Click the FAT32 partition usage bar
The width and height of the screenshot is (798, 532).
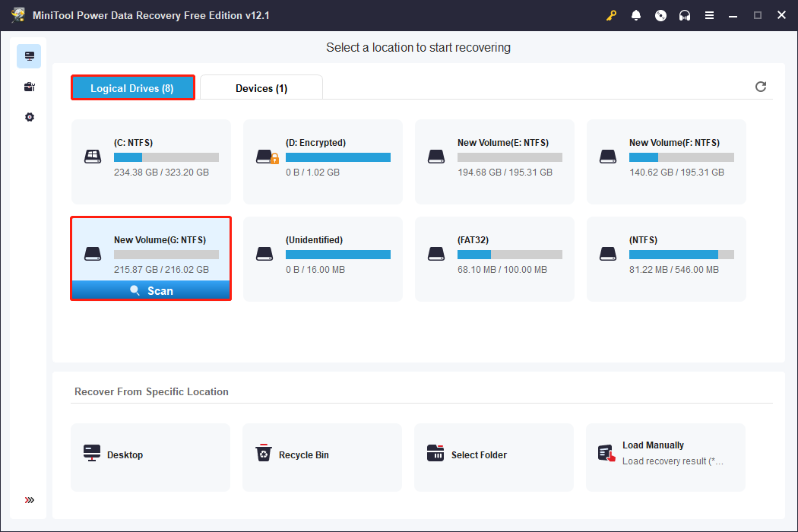509,255
